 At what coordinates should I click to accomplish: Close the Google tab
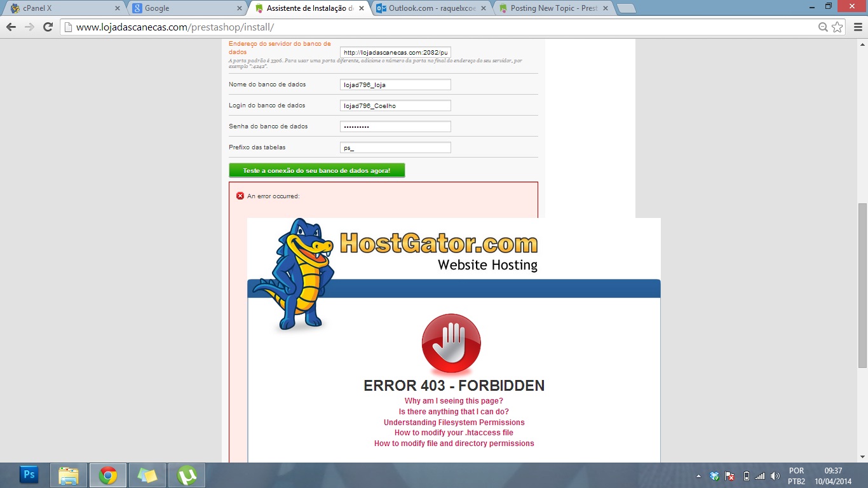coord(239,8)
